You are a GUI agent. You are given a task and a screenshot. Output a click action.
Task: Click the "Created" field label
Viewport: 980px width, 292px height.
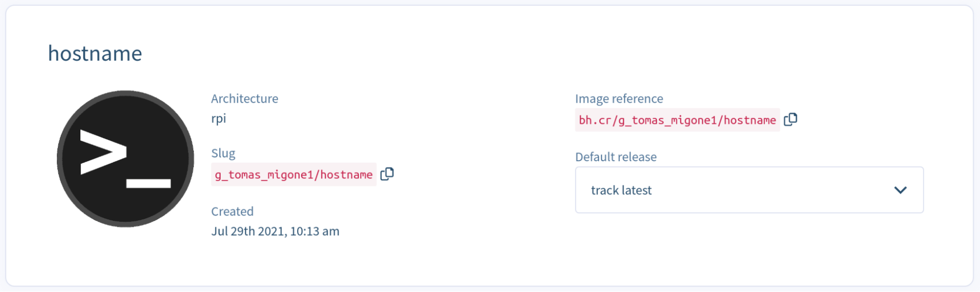pos(232,211)
